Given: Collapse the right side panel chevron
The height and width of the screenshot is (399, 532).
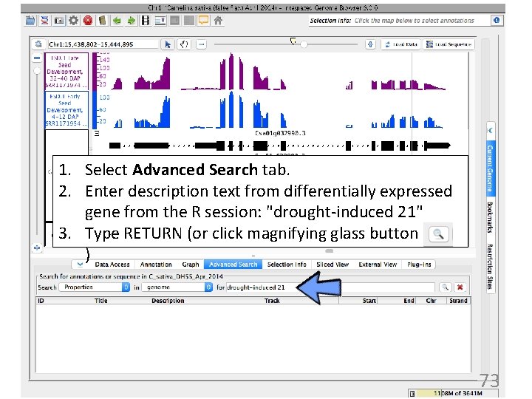Looking at the screenshot, I should tap(491, 130).
